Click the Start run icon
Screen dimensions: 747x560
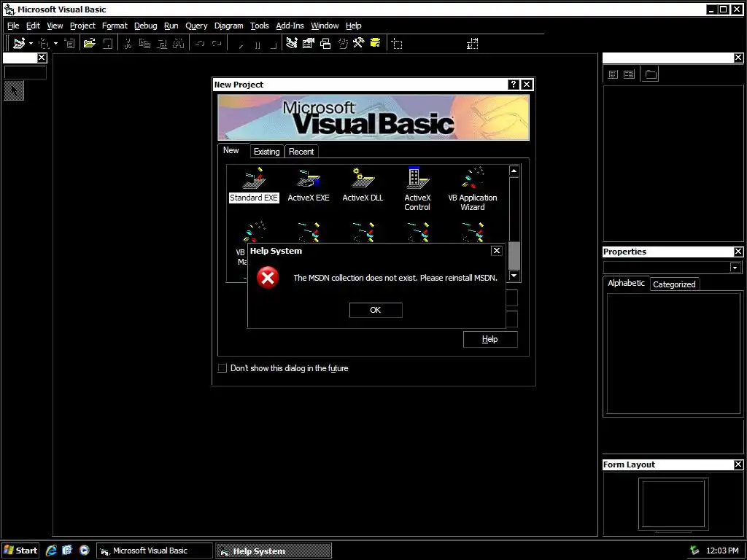[241, 44]
